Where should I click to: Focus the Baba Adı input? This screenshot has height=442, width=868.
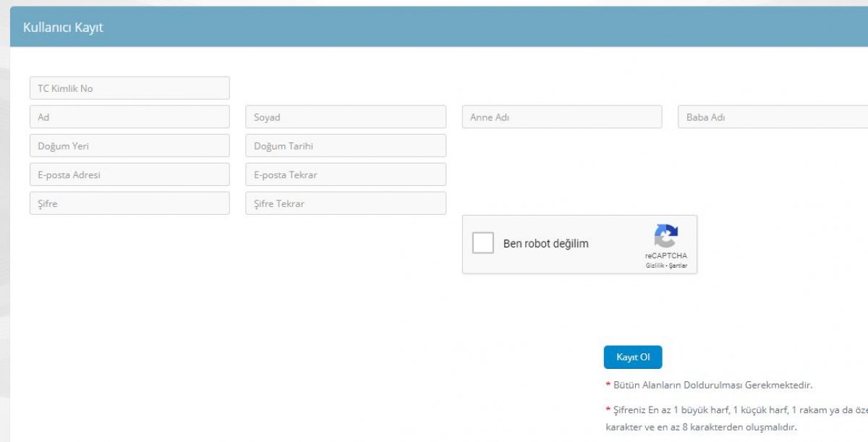[x=773, y=117]
